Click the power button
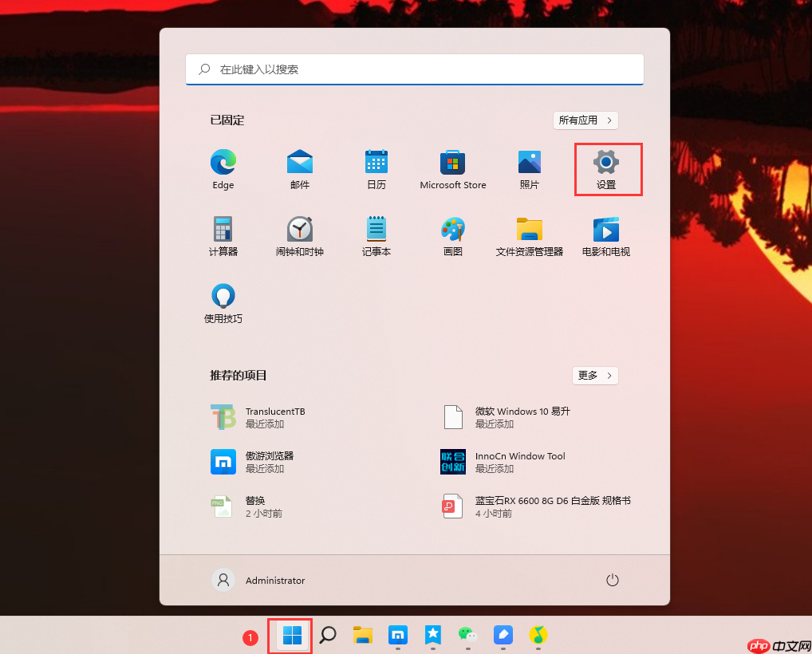The height and width of the screenshot is (654, 812). pos(612,580)
